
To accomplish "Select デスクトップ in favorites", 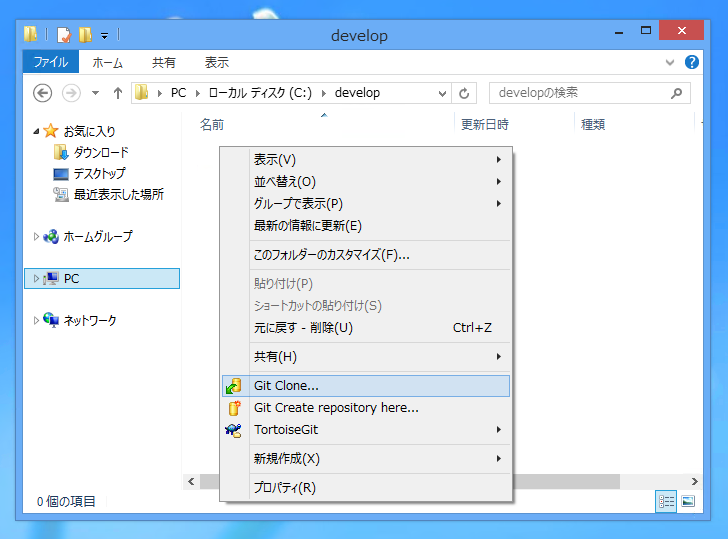I will pos(99,174).
